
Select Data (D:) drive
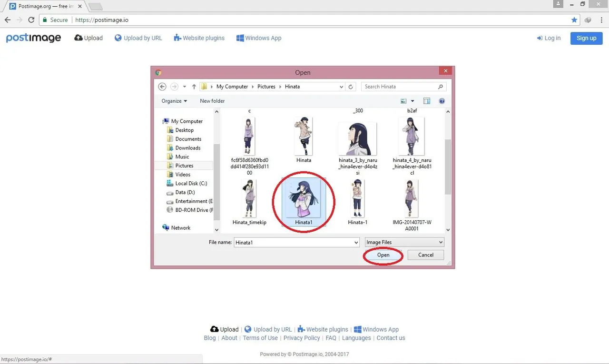pos(185,192)
